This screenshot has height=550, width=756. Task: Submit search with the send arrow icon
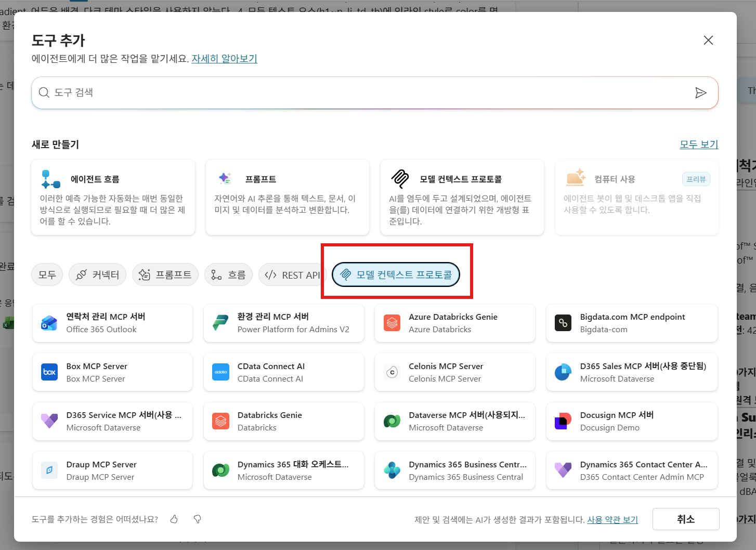click(x=701, y=93)
